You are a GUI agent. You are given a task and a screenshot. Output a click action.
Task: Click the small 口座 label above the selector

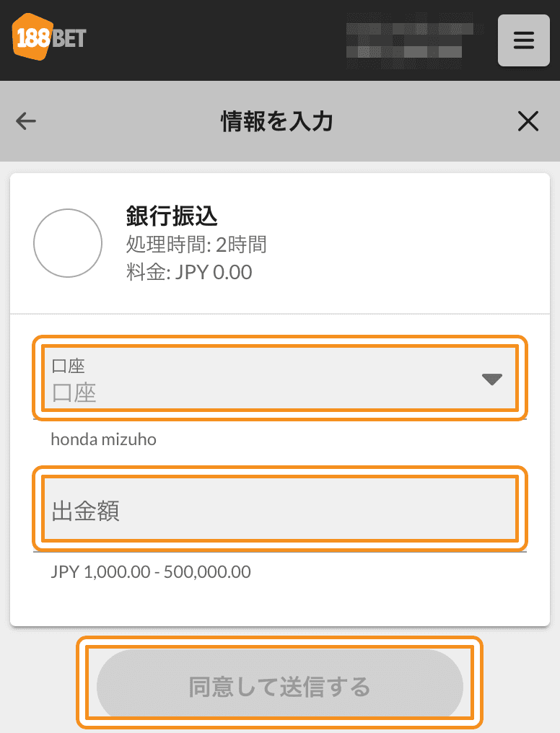tap(69, 366)
